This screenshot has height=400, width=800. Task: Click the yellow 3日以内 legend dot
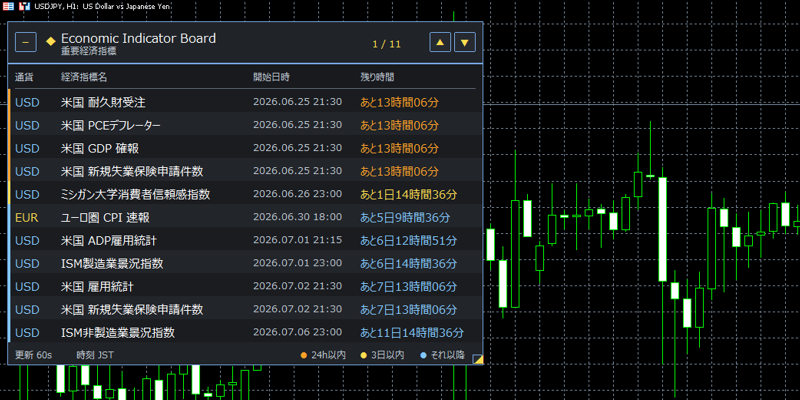[x=364, y=355]
